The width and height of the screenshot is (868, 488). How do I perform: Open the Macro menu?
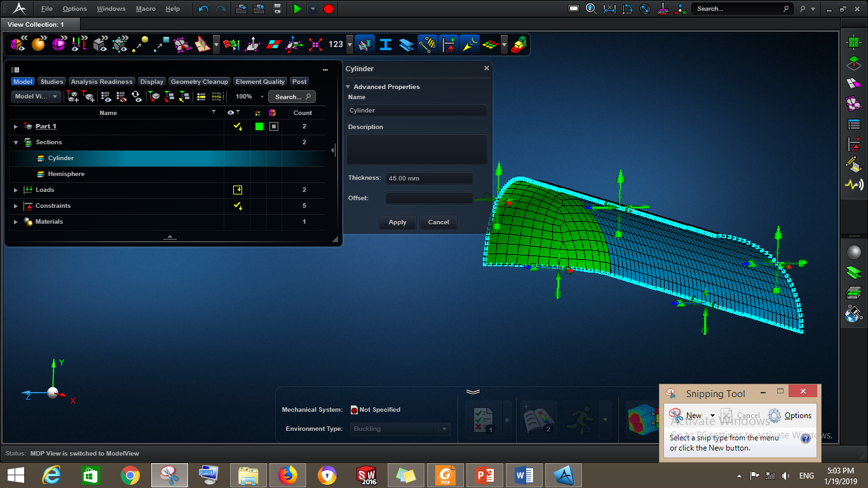click(146, 9)
